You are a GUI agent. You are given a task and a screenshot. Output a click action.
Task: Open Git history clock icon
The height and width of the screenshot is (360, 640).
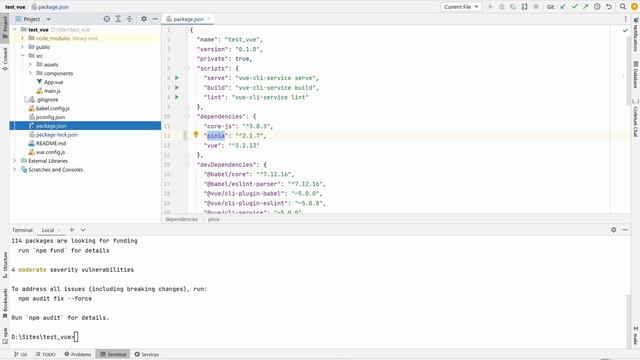[597, 7]
